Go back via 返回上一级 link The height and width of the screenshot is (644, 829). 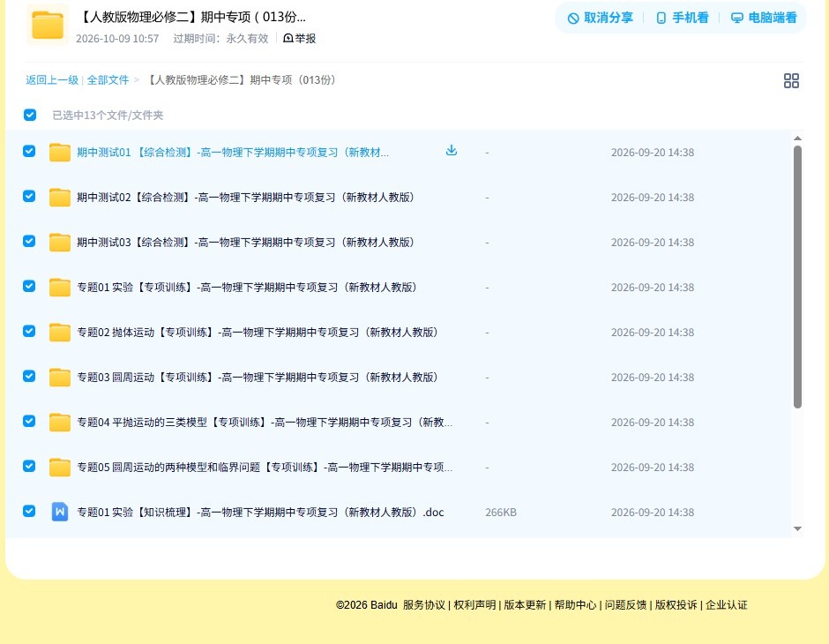[52, 80]
